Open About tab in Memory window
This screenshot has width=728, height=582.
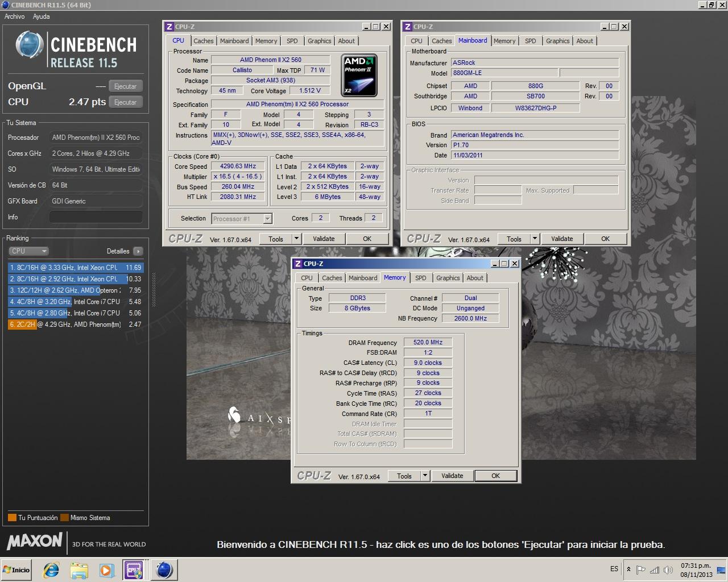pyautogui.click(x=475, y=278)
